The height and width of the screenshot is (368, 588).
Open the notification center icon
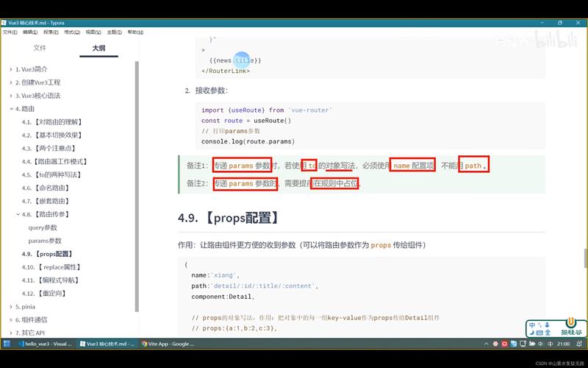click(x=579, y=344)
